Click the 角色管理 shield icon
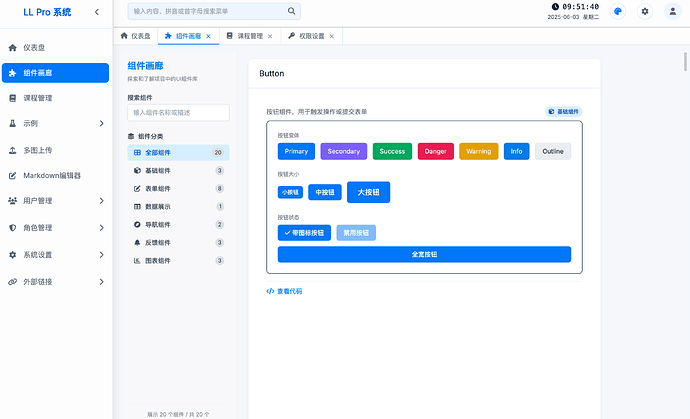690x419 pixels. click(x=13, y=228)
